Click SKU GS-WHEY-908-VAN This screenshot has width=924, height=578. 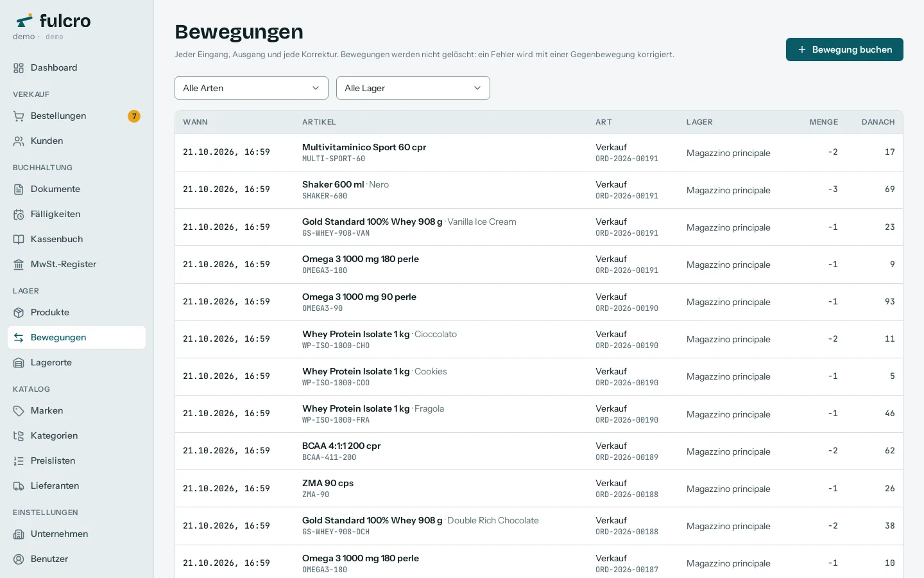[336, 234]
